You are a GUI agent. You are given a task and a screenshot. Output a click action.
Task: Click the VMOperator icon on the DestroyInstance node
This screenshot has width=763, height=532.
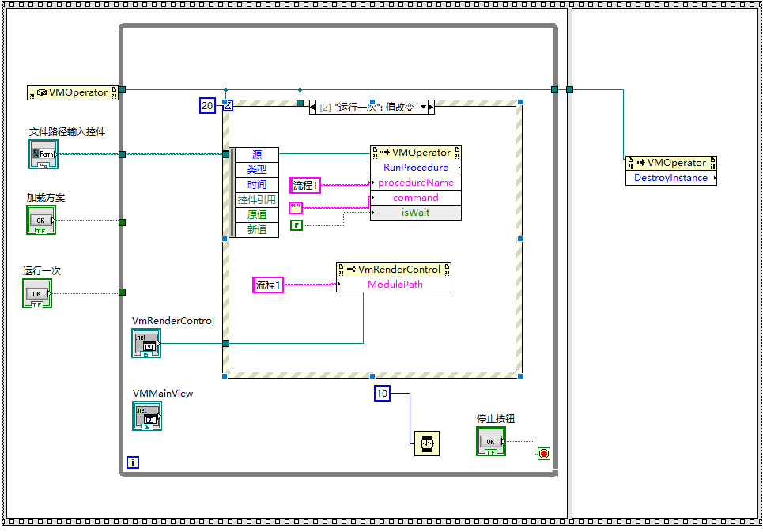tap(670, 162)
